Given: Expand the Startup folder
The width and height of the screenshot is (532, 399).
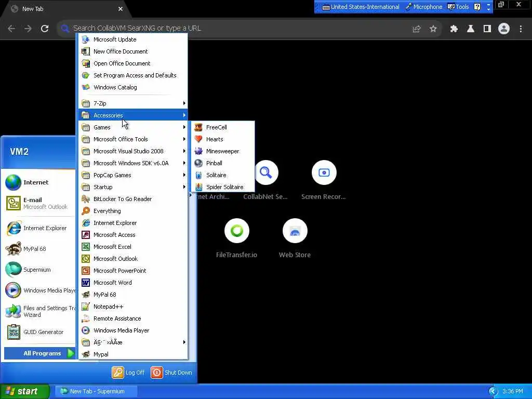Looking at the screenshot, I should 133,187.
